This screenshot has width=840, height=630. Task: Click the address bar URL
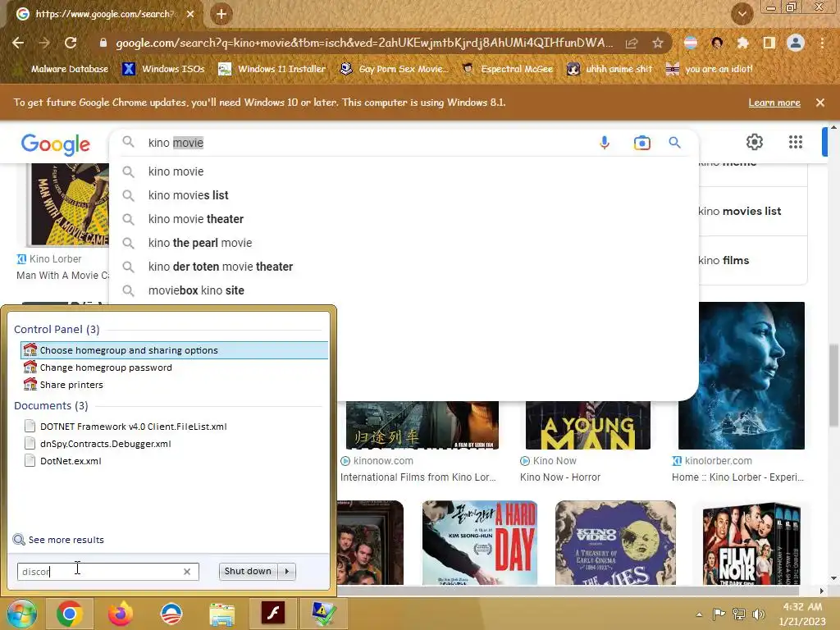point(364,43)
